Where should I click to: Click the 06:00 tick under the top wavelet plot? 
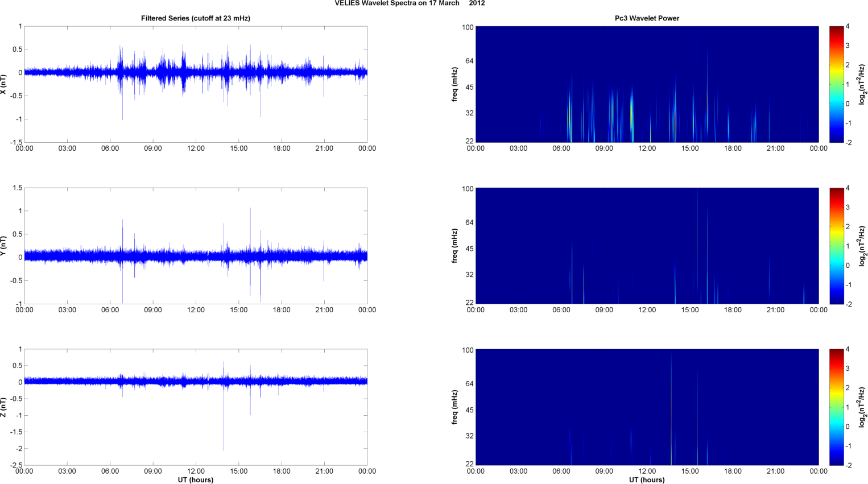(x=561, y=148)
